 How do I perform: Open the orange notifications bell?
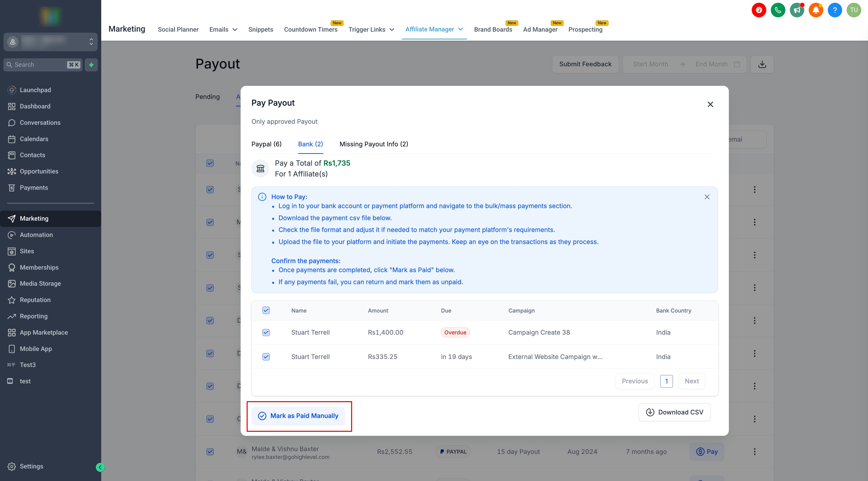[816, 10]
